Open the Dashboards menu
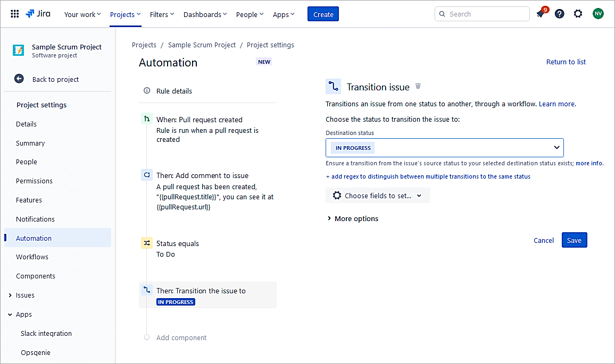This screenshot has width=615, height=364. pos(205,14)
